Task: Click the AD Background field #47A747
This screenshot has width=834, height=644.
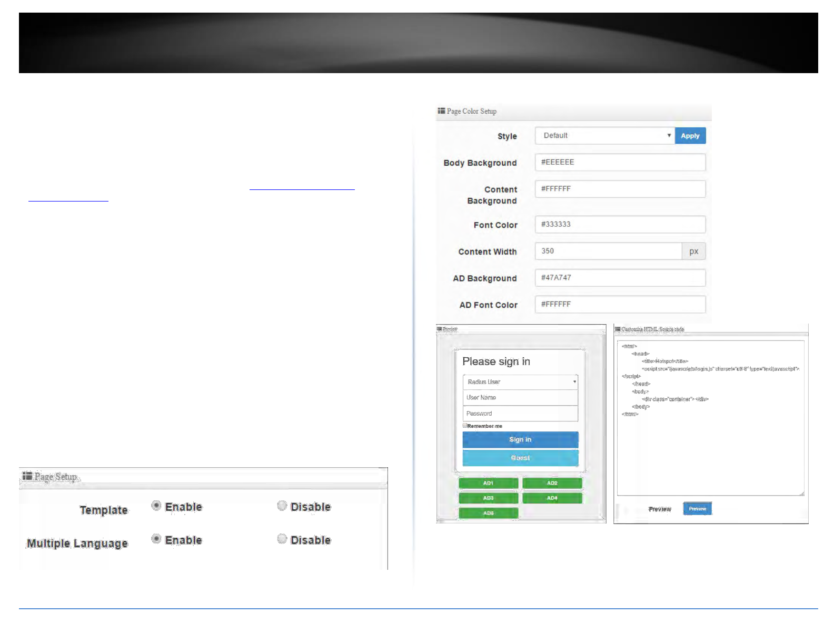Action: click(x=620, y=278)
